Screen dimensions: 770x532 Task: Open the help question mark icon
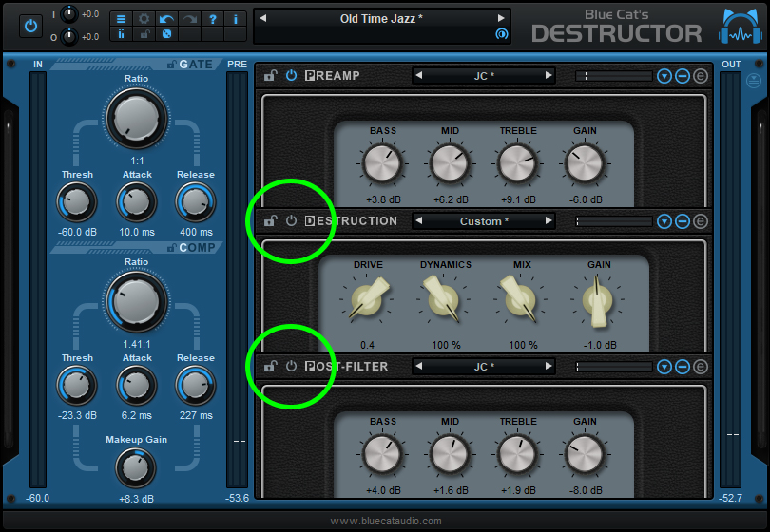(x=213, y=19)
